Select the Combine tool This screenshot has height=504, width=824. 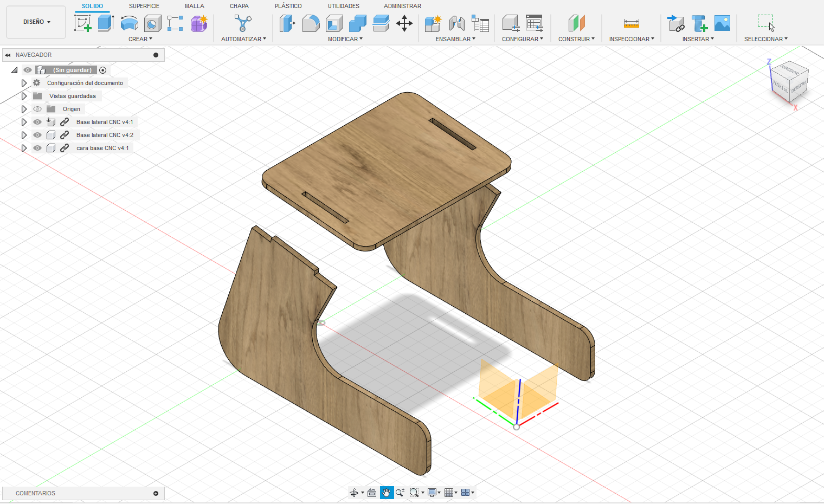[x=358, y=23]
